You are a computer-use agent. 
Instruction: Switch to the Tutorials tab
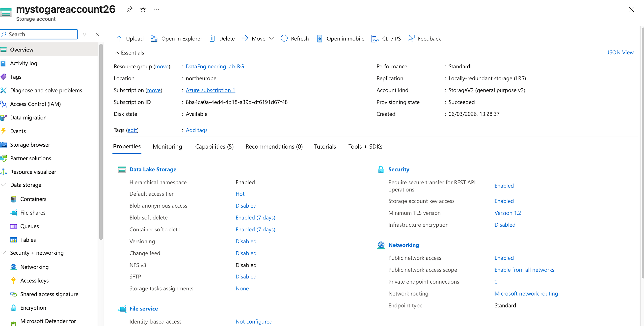point(325,146)
